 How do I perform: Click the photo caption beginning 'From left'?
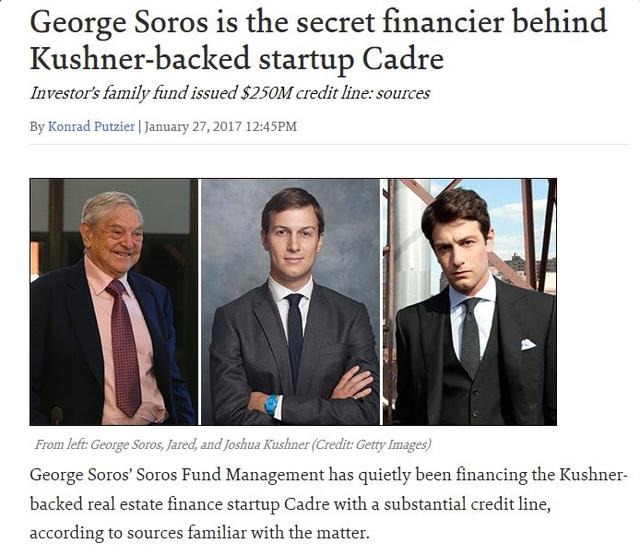[x=232, y=444]
